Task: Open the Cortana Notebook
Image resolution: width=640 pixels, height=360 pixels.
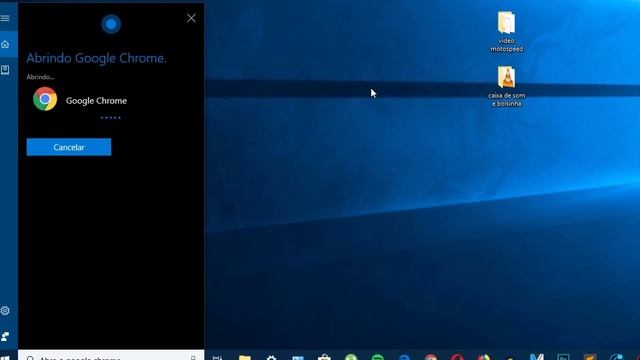Action: [x=5, y=70]
